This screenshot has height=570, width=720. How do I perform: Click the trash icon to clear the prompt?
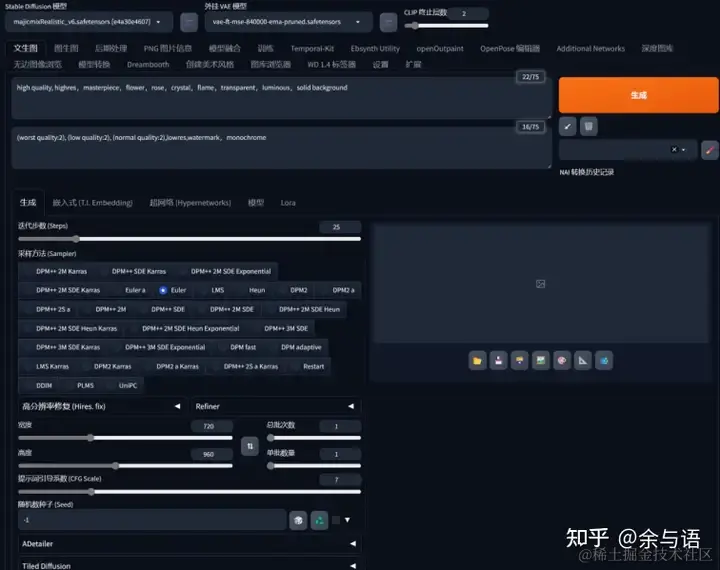[x=589, y=126]
